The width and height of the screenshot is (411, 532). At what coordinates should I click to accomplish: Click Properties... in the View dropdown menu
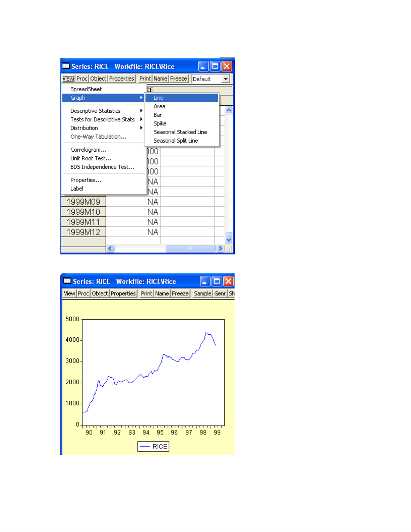(104, 180)
